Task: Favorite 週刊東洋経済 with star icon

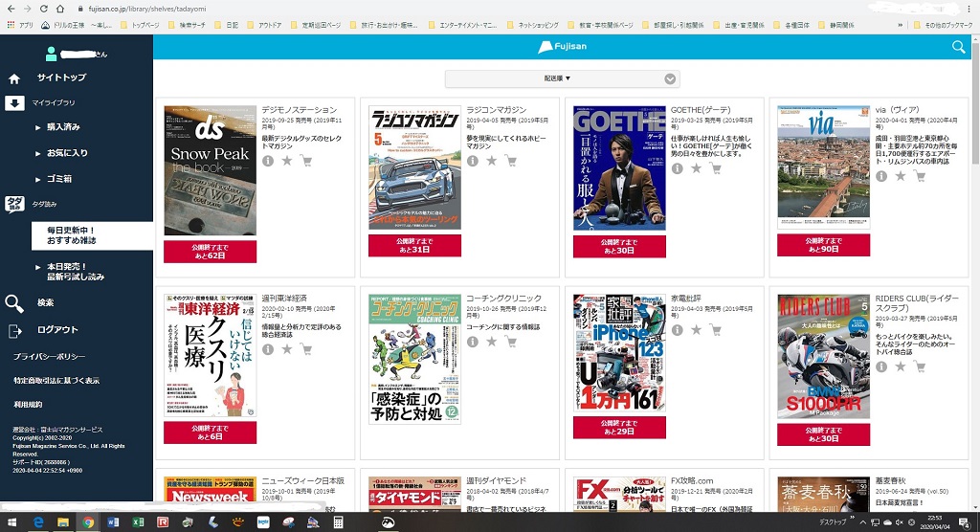Action: (287, 349)
